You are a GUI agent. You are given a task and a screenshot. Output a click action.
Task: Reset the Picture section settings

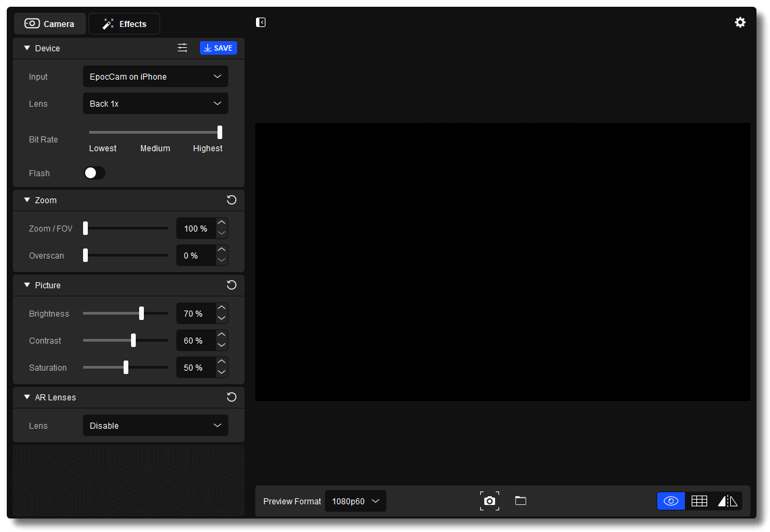pos(231,285)
